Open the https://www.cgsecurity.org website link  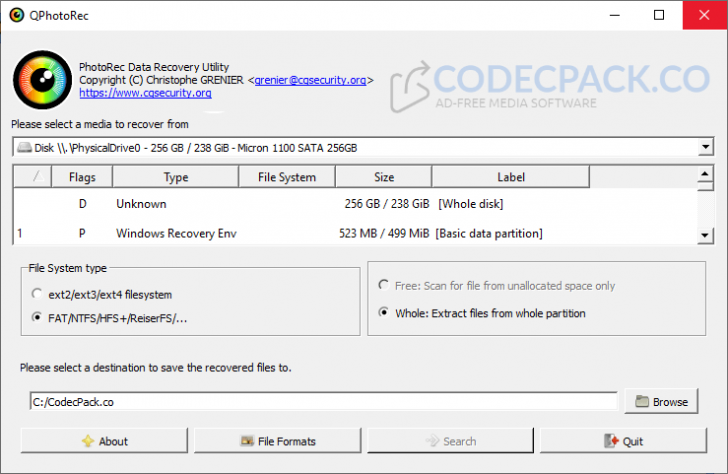pyautogui.click(x=145, y=93)
